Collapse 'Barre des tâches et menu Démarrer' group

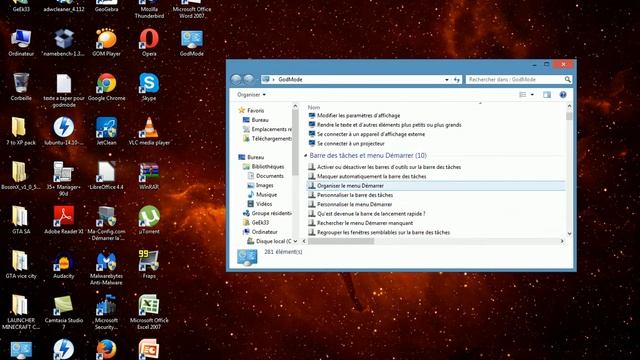click(305, 156)
